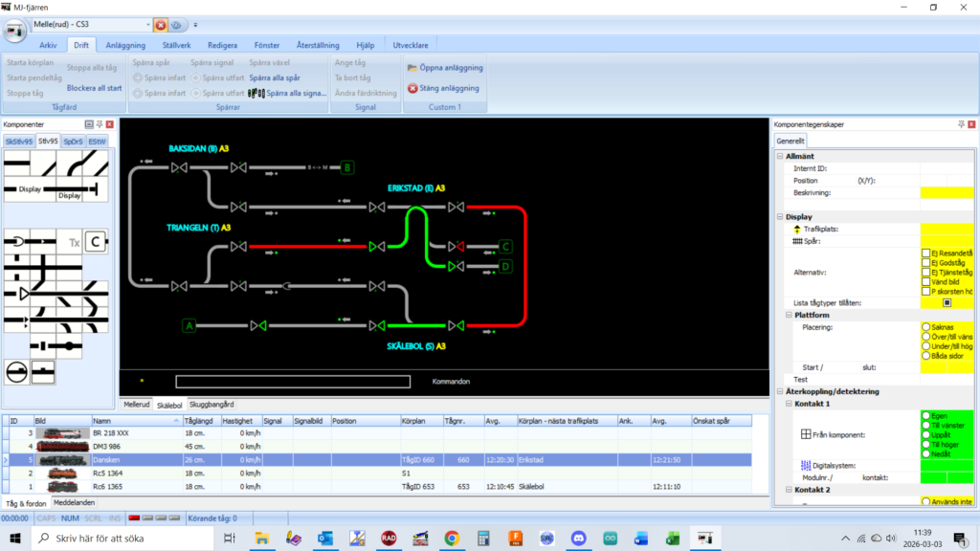This screenshot has width=980, height=551.
Task: Enable the 'Ej Godståg' checkbox
Action: pos(925,262)
